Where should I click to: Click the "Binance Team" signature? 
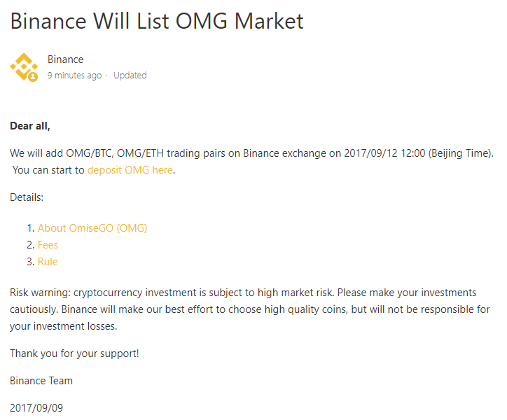pyautogui.click(x=41, y=381)
